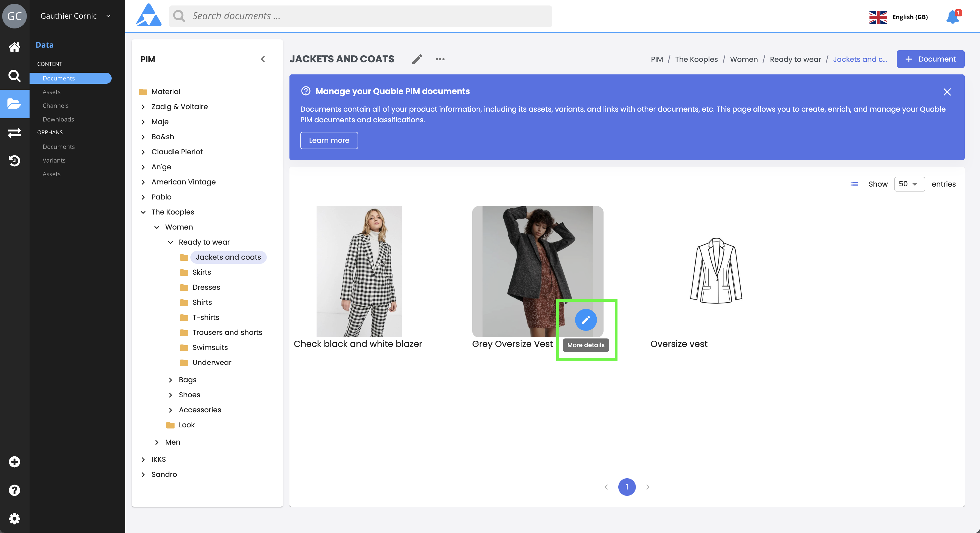
Task: Click the add Document button
Action: (930, 59)
